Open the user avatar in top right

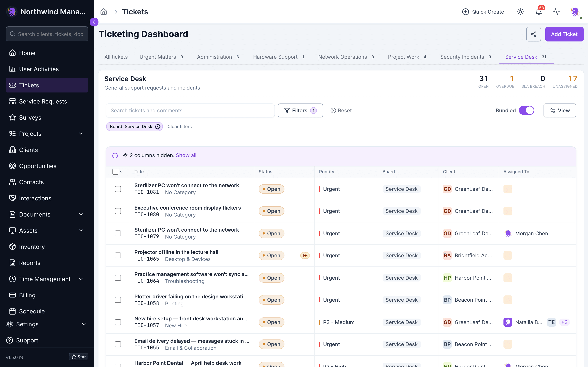tap(575, 12)
